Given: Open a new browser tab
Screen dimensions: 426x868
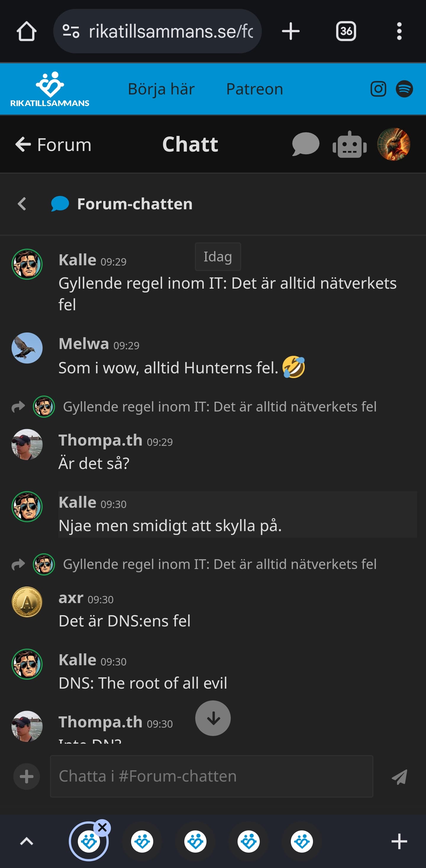Looking at the screenshot, I should tap(290, 31).
